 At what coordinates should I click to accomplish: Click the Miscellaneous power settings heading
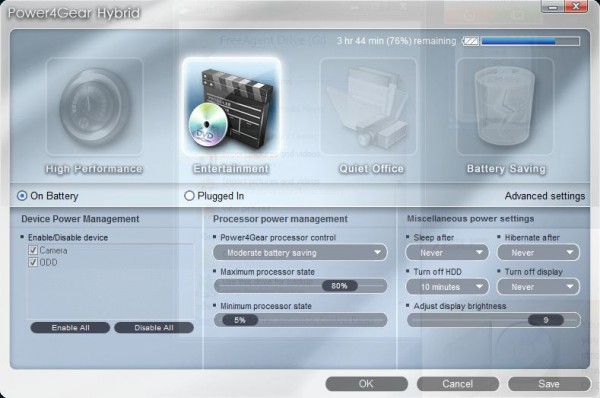(x=470, y=219)
